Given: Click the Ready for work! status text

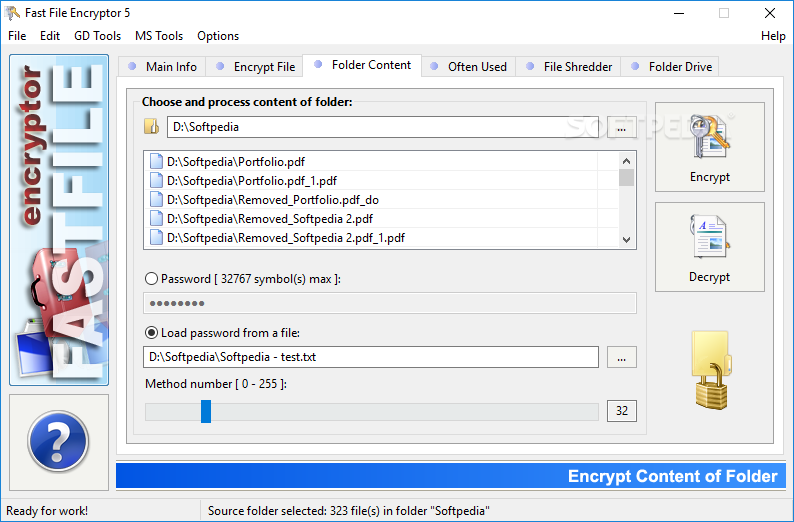Looking at the screenshot, I should 47,511.
